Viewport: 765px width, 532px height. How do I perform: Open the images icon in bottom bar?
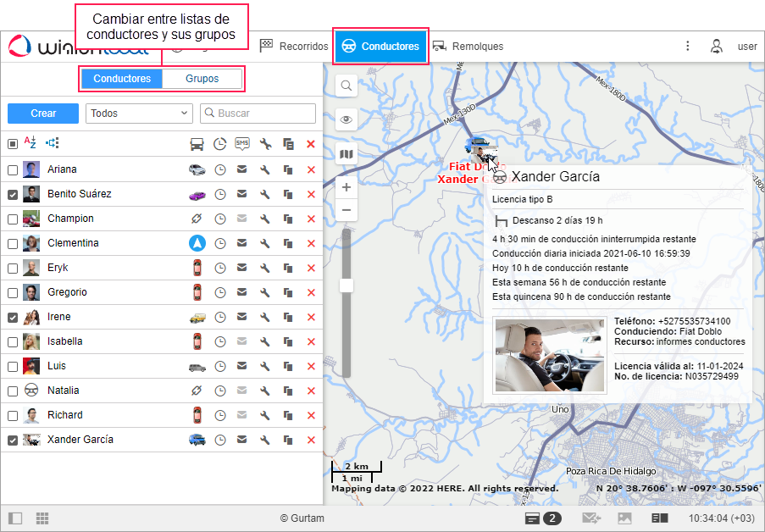tap(625, 518)
